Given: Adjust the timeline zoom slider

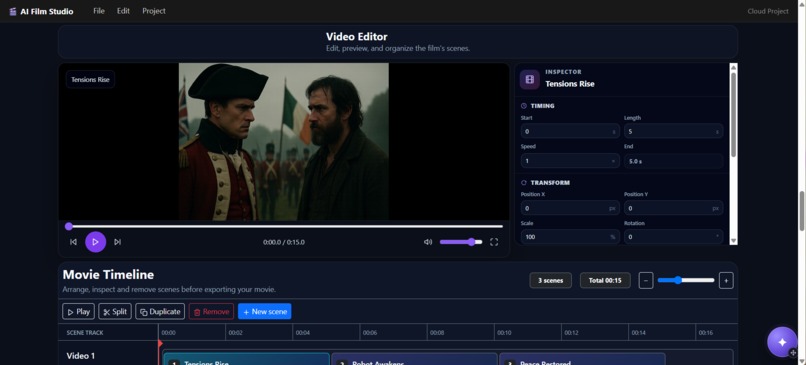Looking at the screenshot, I should tap(686, 280).
